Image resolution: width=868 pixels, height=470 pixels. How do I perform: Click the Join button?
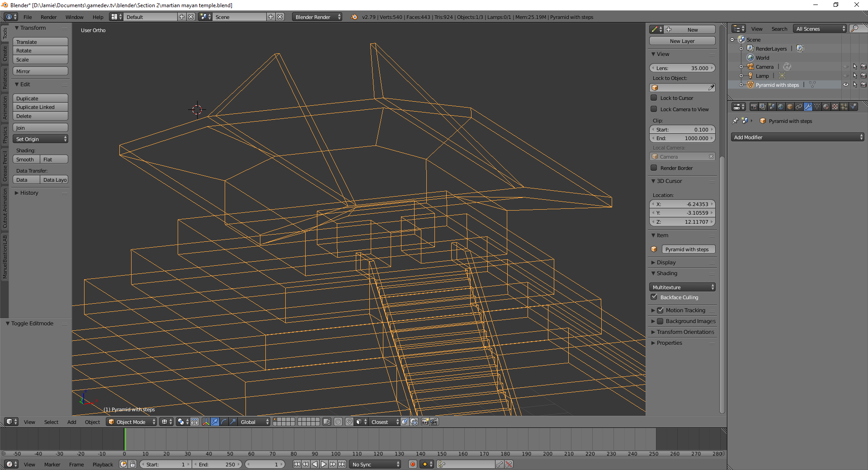[40, 127]
